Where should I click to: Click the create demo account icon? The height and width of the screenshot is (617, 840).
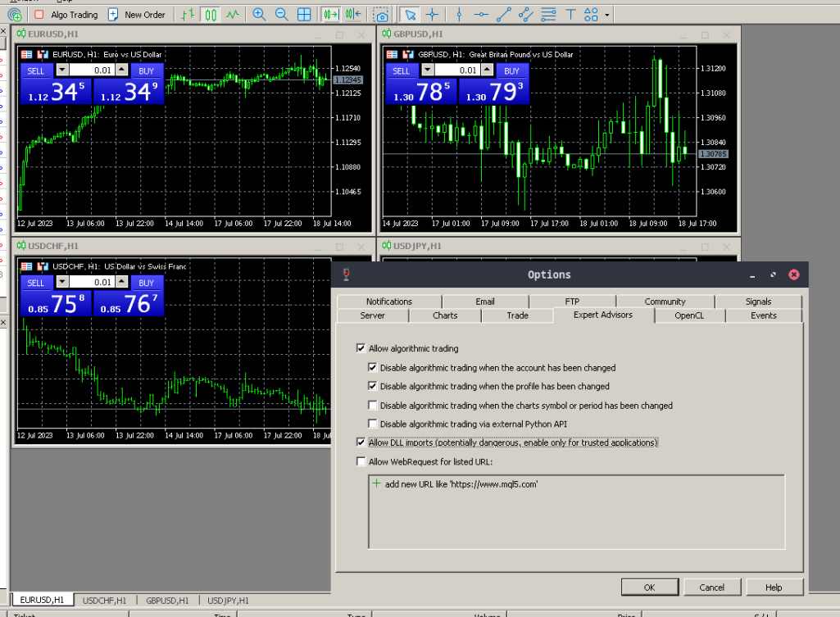[x=15, y=15]
